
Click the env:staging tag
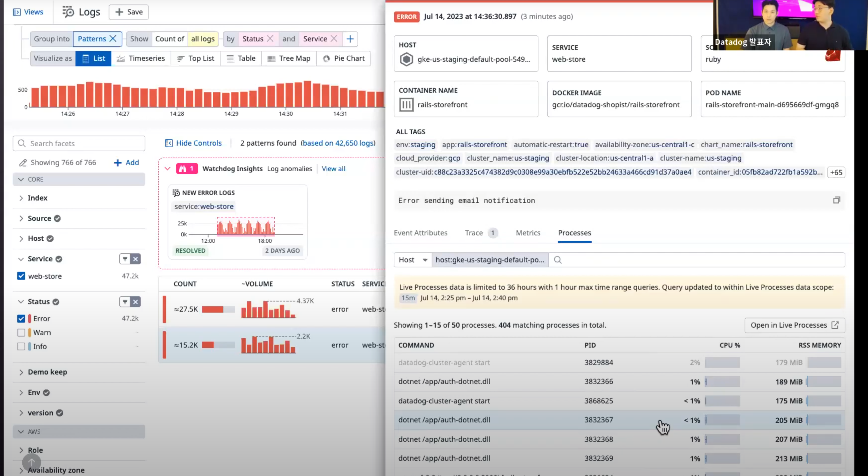point(416,144)
